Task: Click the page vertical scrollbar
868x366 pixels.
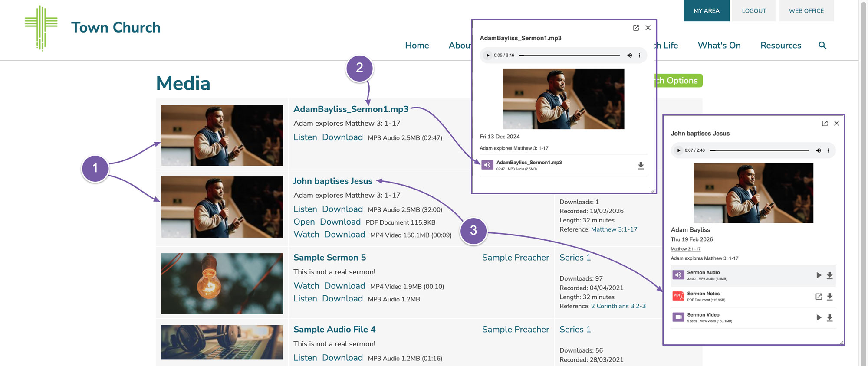Action: pos(863,183)
